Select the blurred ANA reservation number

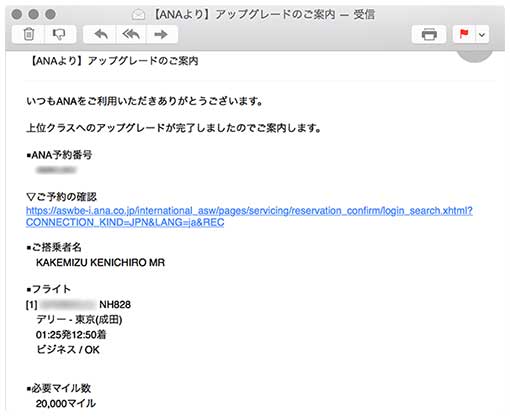pos(56,170)
